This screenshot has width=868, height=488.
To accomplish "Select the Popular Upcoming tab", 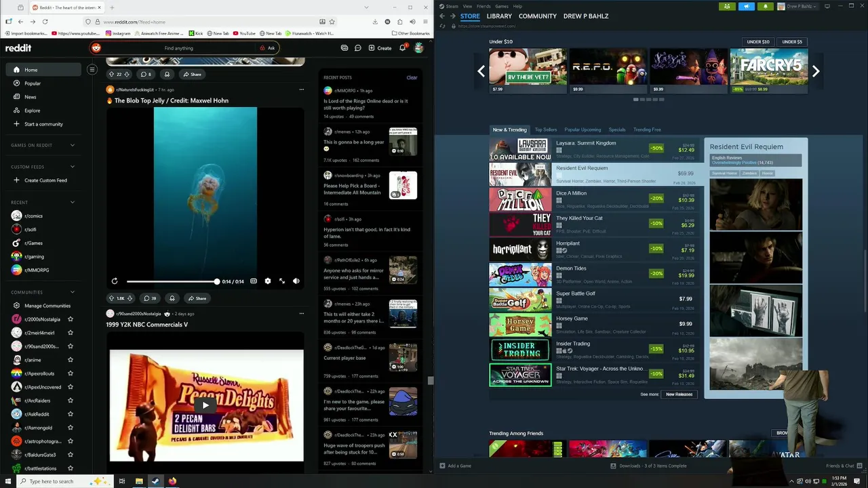I will pos(583,129).
